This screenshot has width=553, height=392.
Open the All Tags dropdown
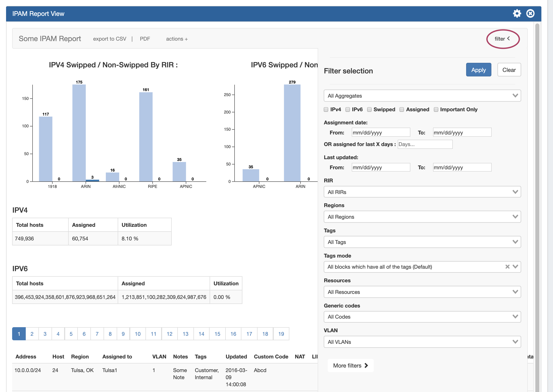point(422,242)
